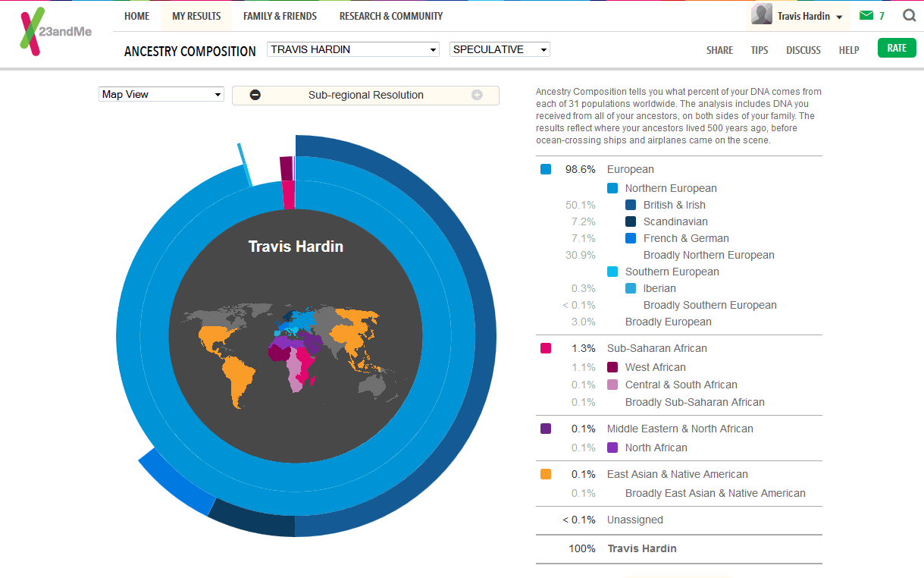
Task: Open the MY RESULTS menu
Action: (196, 16)
